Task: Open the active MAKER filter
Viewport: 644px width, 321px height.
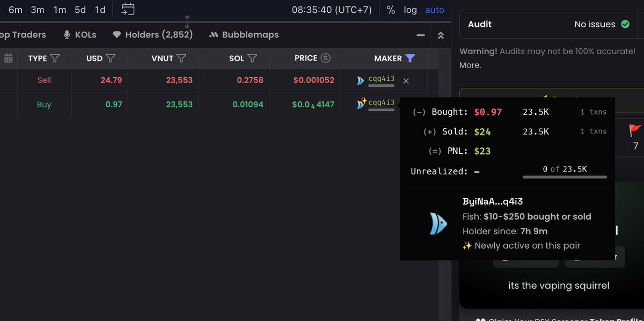Action: (410, 58)
